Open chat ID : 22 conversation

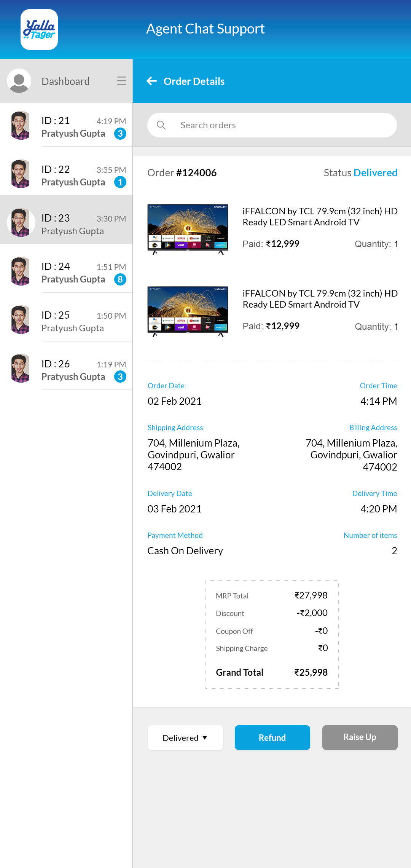point(72,175)
